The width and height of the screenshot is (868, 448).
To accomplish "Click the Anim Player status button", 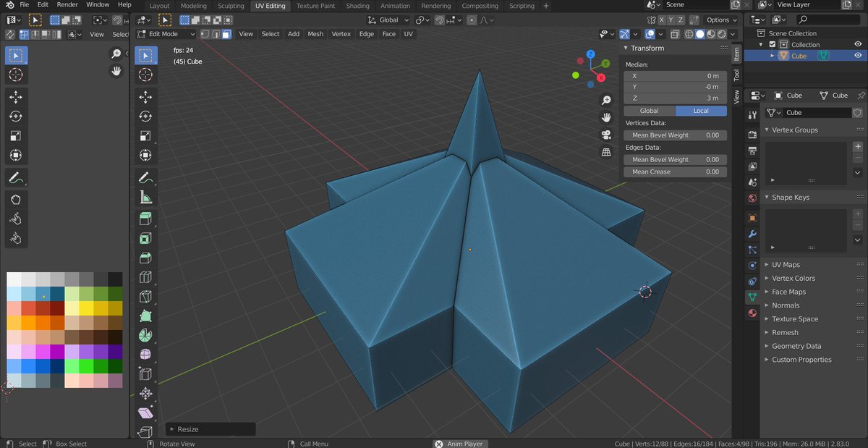I will pyautogui.click(x=459, y=444).
